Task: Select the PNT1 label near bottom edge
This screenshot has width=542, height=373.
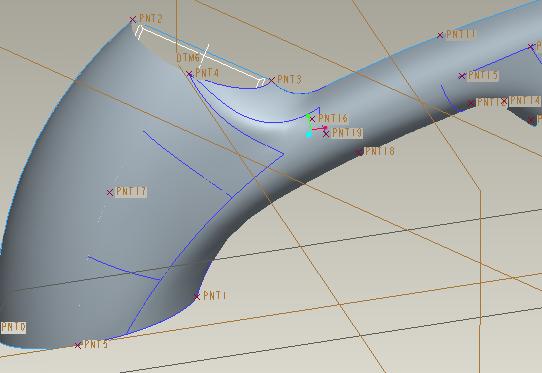Action: [215, 296]
